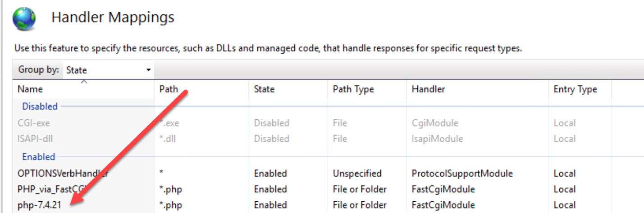Image resolution: width=644 pixels, height=213 pixels.
Task: Select the CGI-exe handler row
Action: point(329,122)
